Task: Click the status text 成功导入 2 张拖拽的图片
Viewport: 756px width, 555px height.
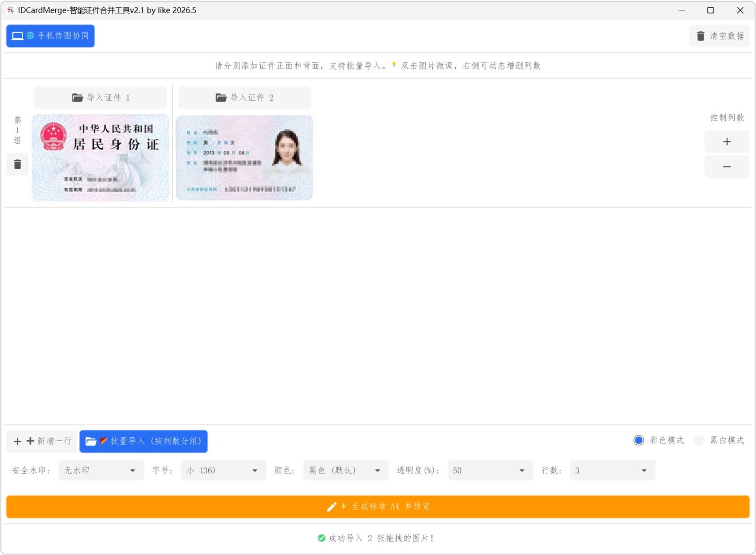Action: [x=381, y=538]
